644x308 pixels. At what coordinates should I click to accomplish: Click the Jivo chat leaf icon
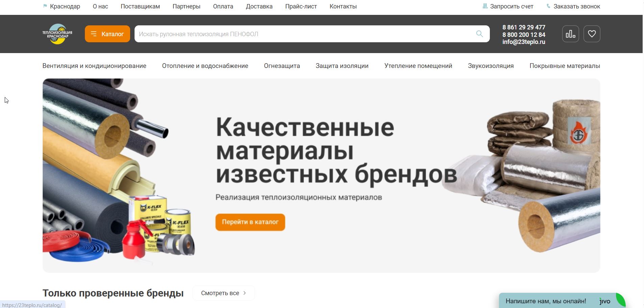coord(620,300)
